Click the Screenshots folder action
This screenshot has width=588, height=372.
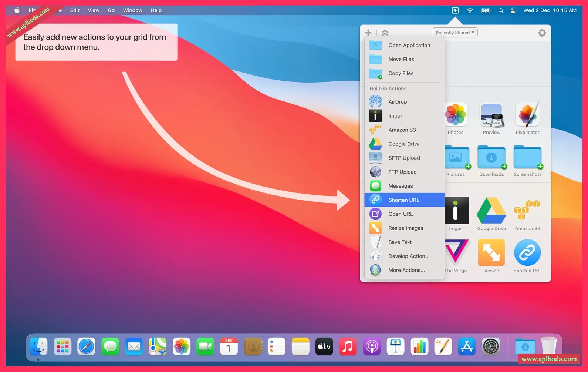pos(527,158)
